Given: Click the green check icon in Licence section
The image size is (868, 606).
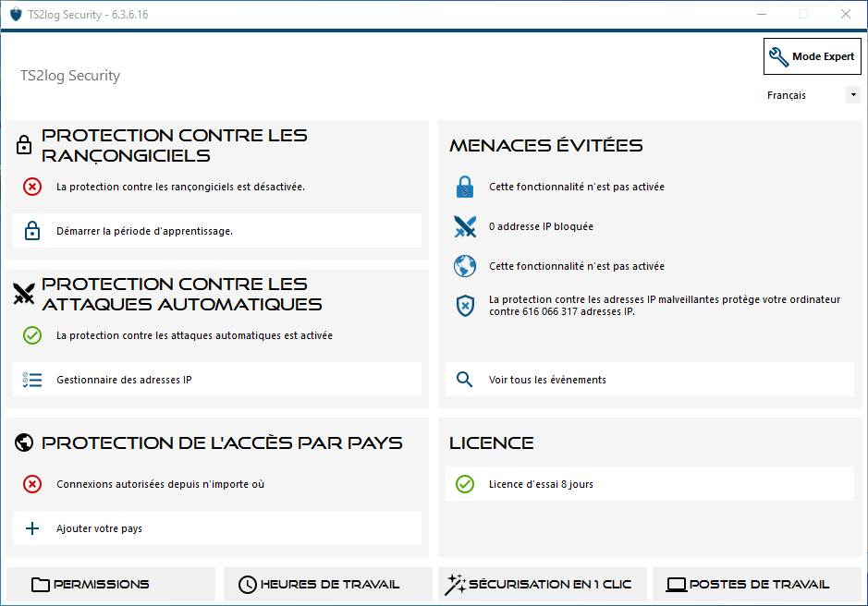Looking at the screenshot, I should coord(465,484).
